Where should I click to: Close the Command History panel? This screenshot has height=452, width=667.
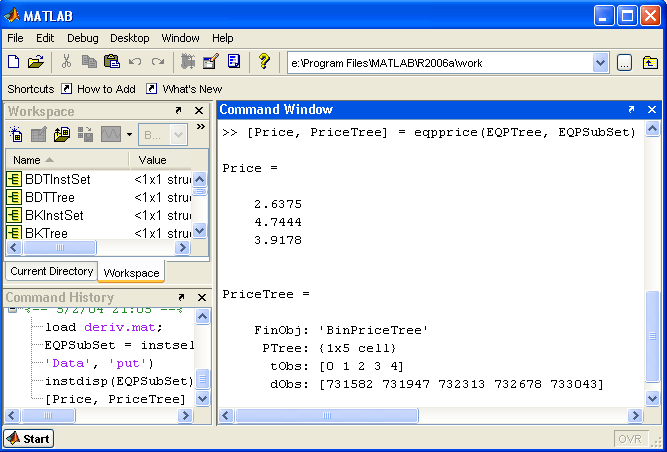[x=202, y=297]
